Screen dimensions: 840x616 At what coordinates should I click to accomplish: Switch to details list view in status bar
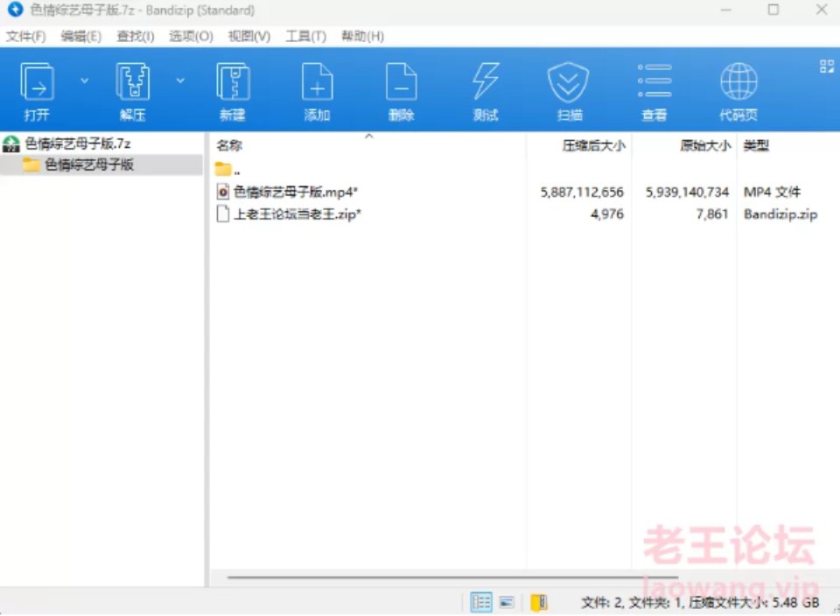481,602
